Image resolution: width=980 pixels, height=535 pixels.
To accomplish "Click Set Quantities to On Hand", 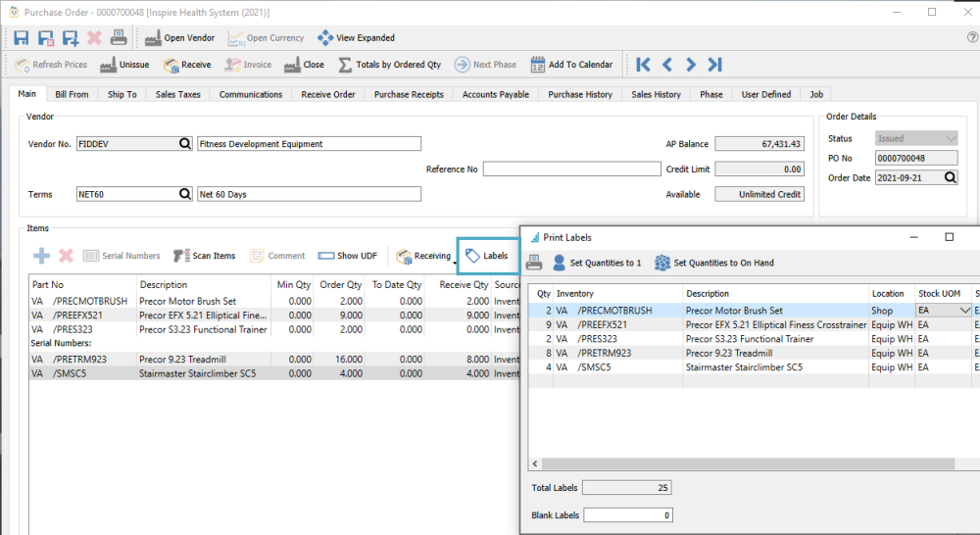I will pyautogui.click(x=714, y=263).
